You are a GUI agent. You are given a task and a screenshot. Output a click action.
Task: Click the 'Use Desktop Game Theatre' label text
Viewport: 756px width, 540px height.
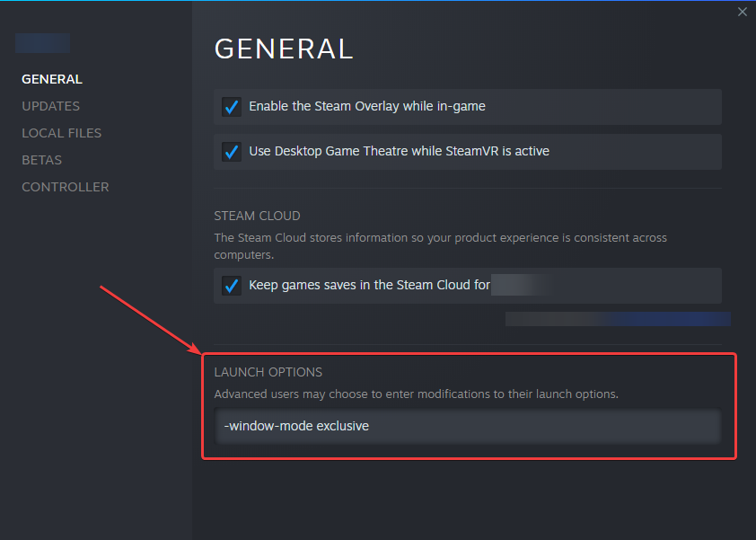(x=399, y=151)
